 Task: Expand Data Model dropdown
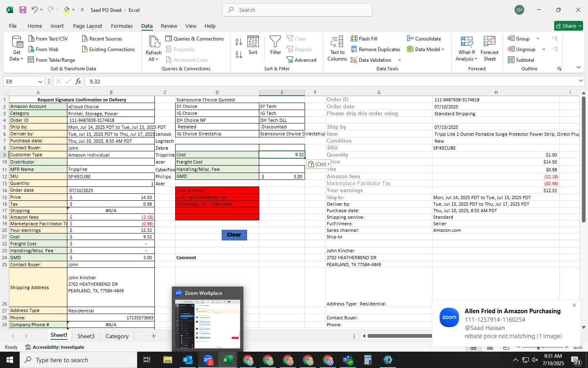coord(443,49)
